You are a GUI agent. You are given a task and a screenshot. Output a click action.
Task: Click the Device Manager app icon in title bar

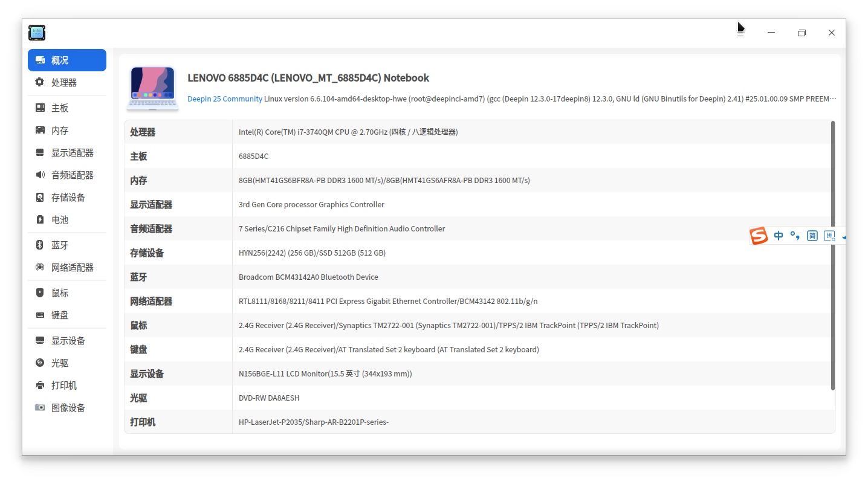37,33
